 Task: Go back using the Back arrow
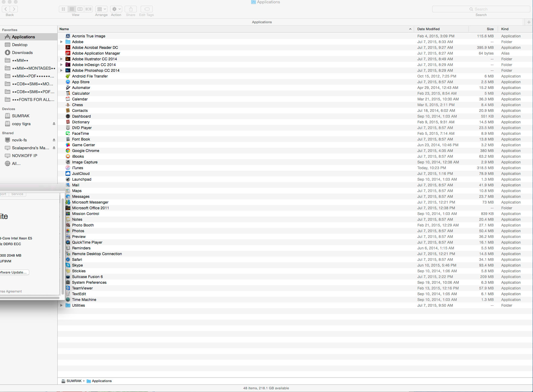6,9
